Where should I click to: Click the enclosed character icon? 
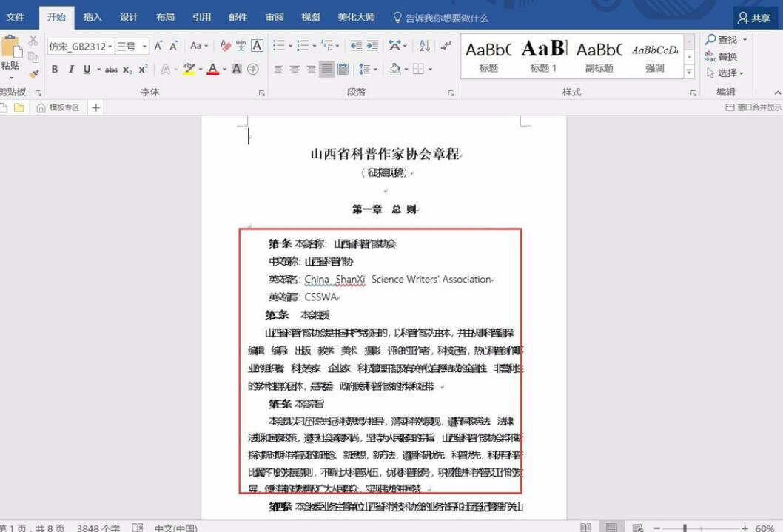253,69
